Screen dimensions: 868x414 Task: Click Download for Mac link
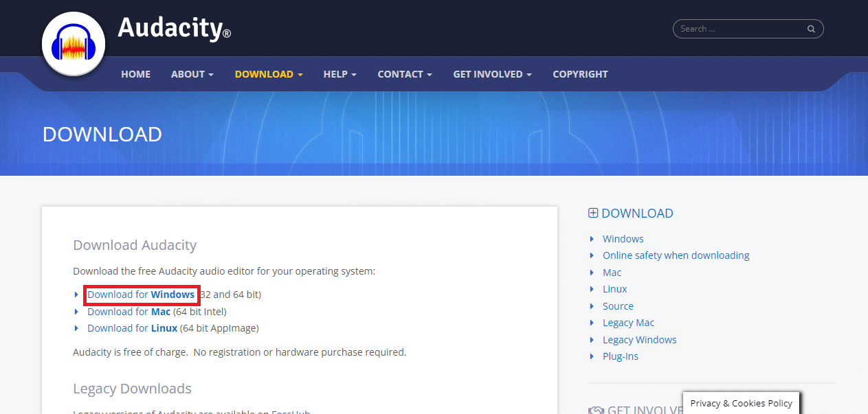(129, 312)
